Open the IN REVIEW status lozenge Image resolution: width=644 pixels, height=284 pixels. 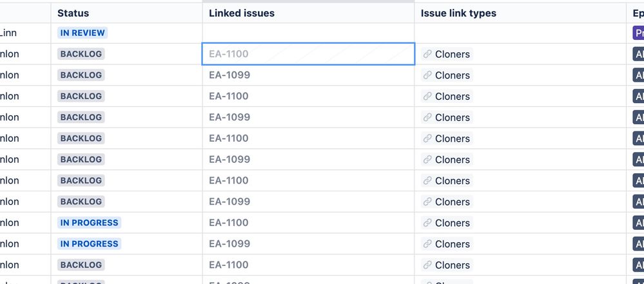click(83, 33)
